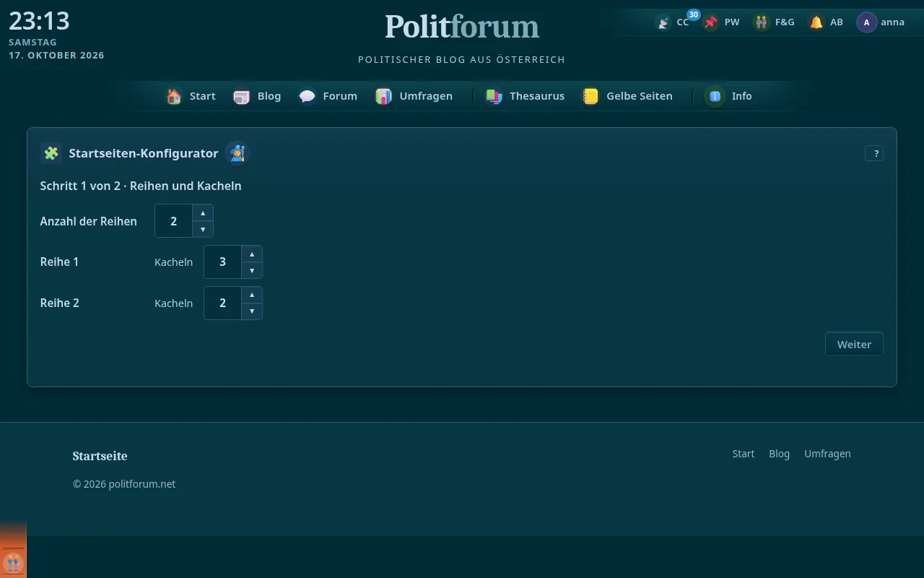This screenshot has width=924, height=578.
Task: Click the PW pushpin icon
Action: click(x=712, y=22)
